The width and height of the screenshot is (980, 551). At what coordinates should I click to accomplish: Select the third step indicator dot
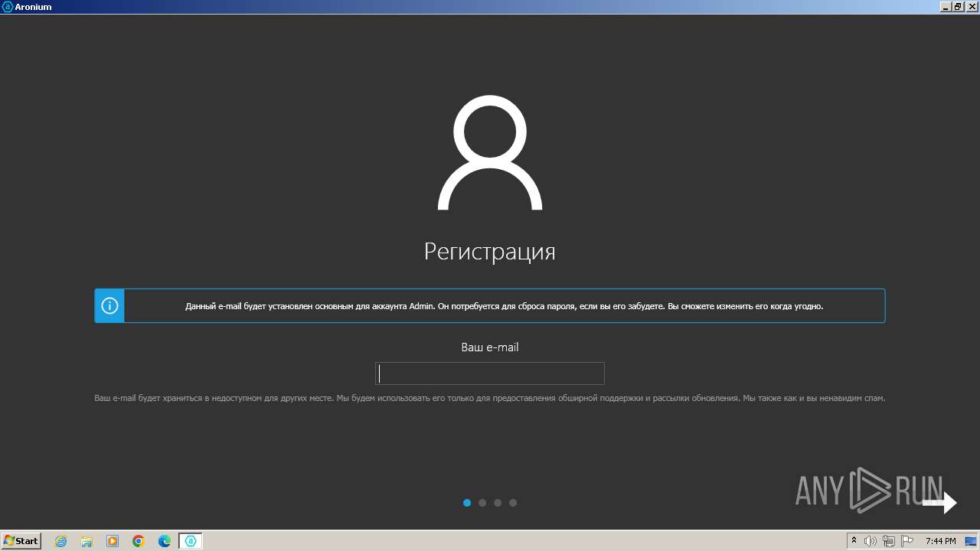(x=498, y=503)
